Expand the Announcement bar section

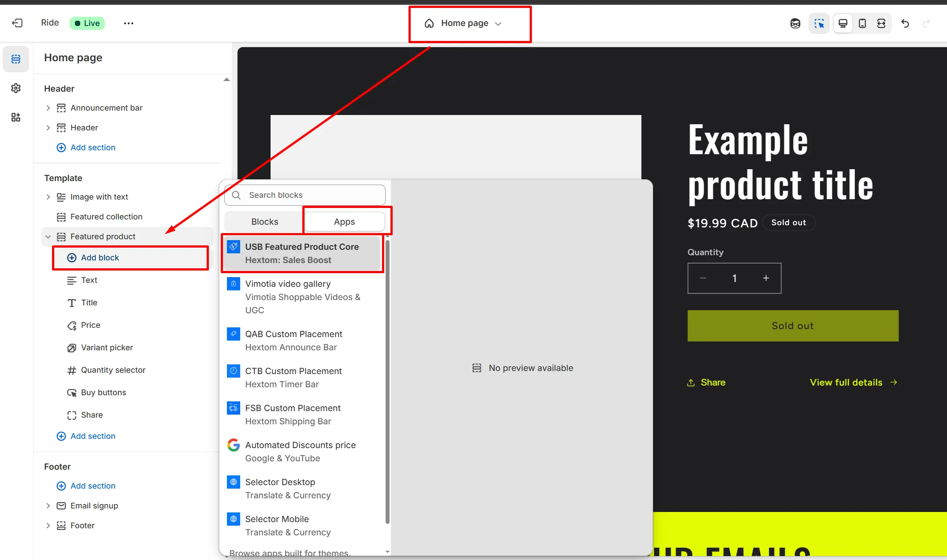click(x=48, y=108)
